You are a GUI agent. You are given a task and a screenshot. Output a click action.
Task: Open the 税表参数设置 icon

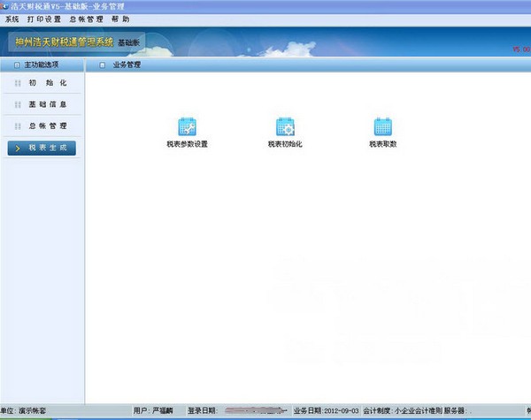(x=187, y=126)
